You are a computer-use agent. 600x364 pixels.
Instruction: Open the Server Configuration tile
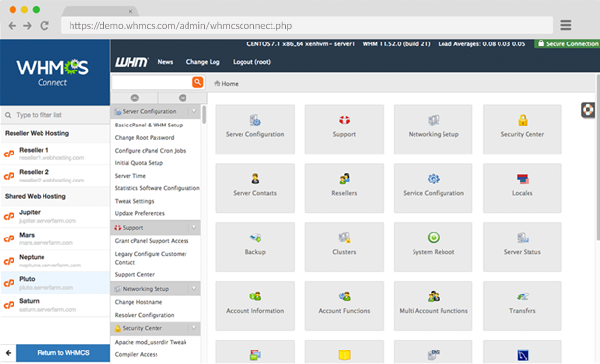pyautogui.click(x=255, y=129)
